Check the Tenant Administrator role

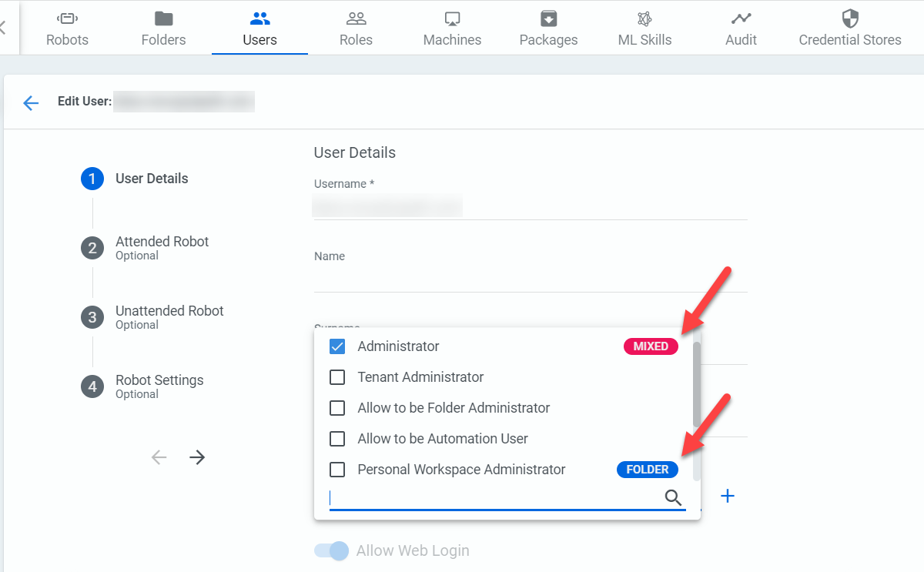[x=337, y=377]
